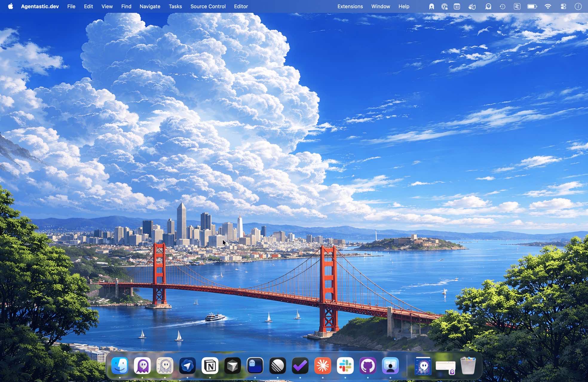This screenshot has width=588, height=382.
Task: Open the blue paper-plane app icon
Action: coord(187,366)
